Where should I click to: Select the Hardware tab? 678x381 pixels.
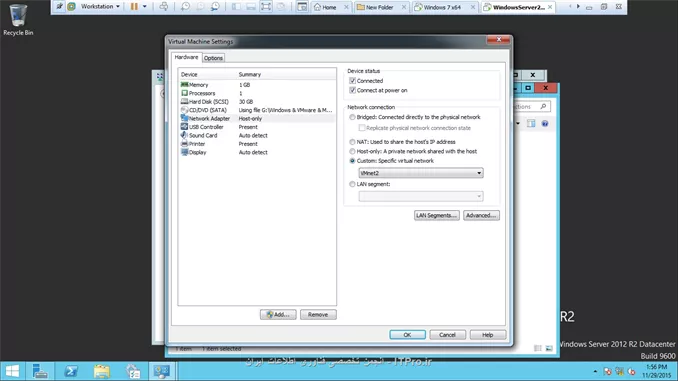coord(186,57)
